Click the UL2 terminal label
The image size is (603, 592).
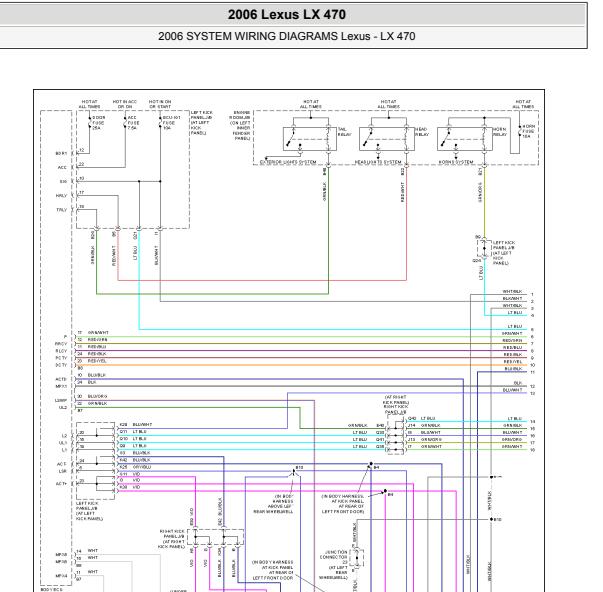click(x=63, y=407)
